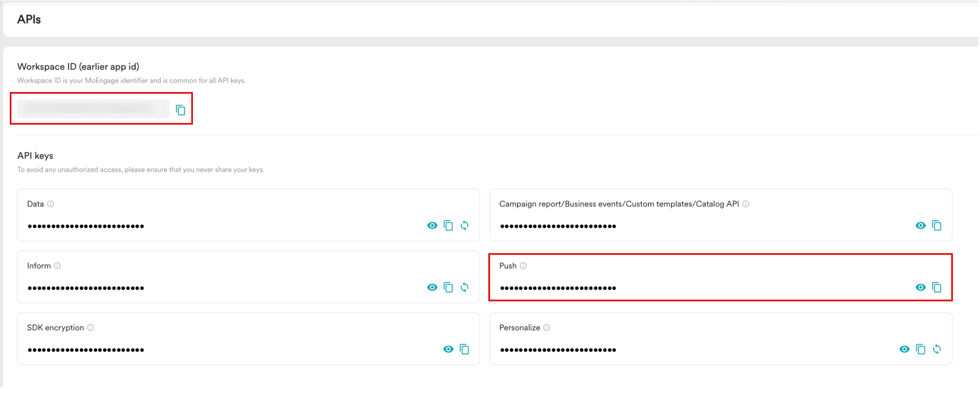Regenerate the Data API key

click(464, 226)
